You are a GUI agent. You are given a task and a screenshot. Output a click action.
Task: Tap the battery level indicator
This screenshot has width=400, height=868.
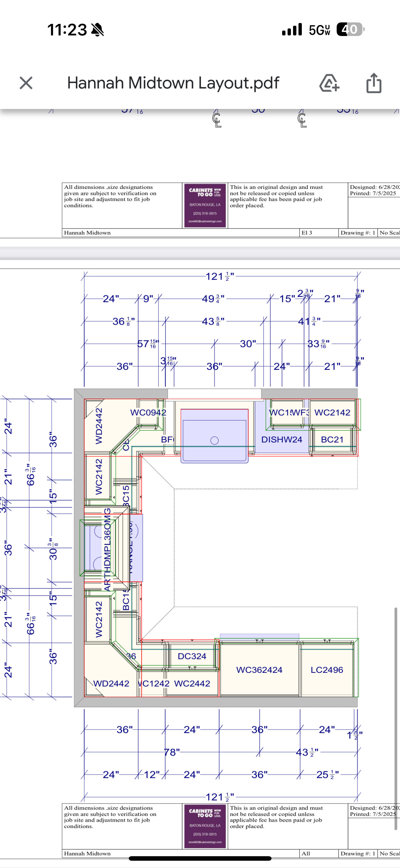point(350,29)
